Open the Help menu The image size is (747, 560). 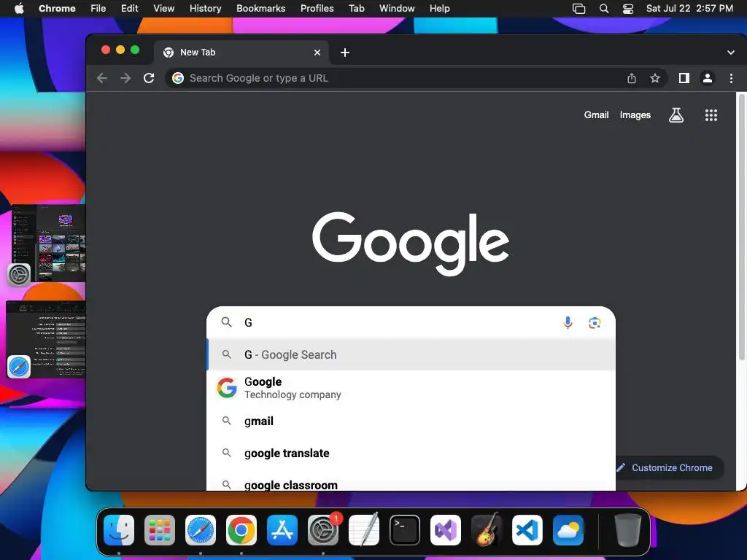coord(439,9)
